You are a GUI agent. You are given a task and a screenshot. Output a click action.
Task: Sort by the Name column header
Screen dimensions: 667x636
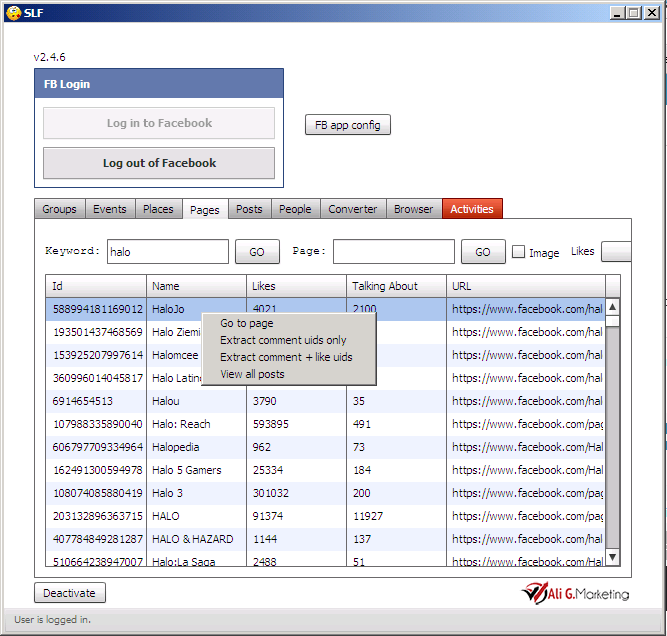(197, 286)
